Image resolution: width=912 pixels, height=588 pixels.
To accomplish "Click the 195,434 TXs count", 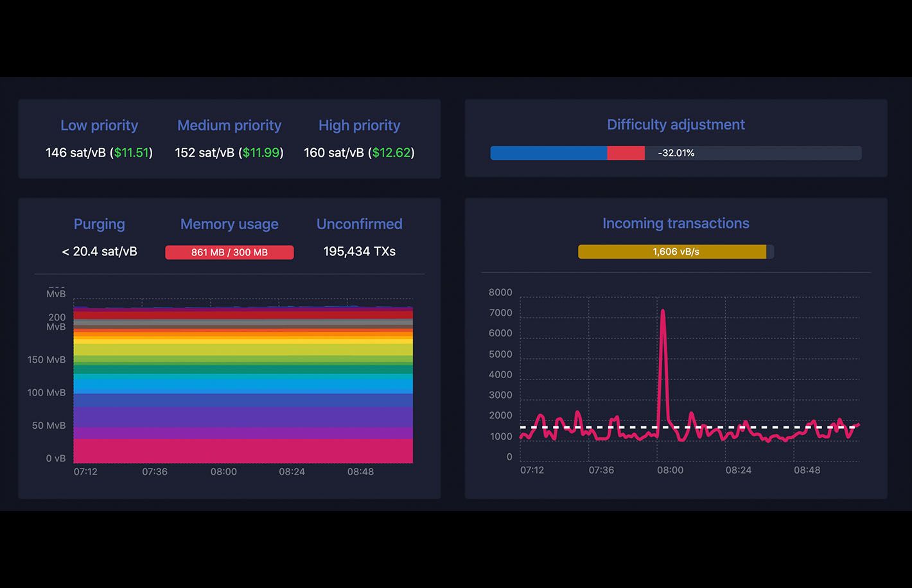I will 359,252.
